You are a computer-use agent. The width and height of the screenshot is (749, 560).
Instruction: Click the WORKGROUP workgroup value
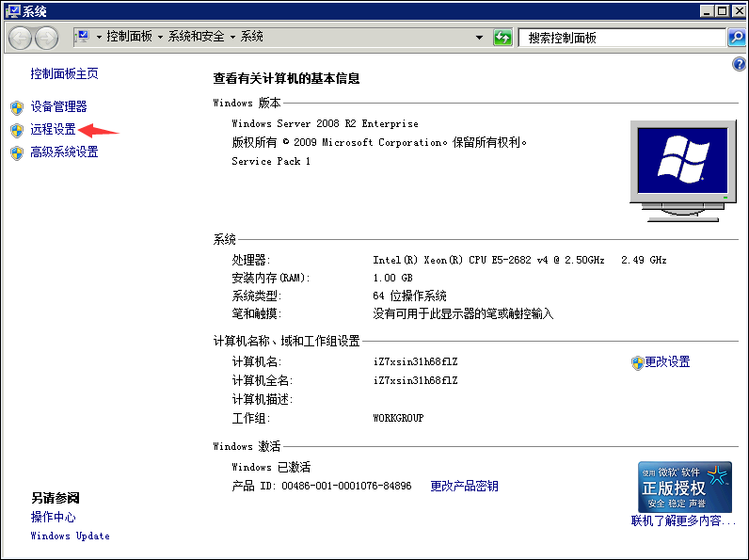tap(398, 418)
